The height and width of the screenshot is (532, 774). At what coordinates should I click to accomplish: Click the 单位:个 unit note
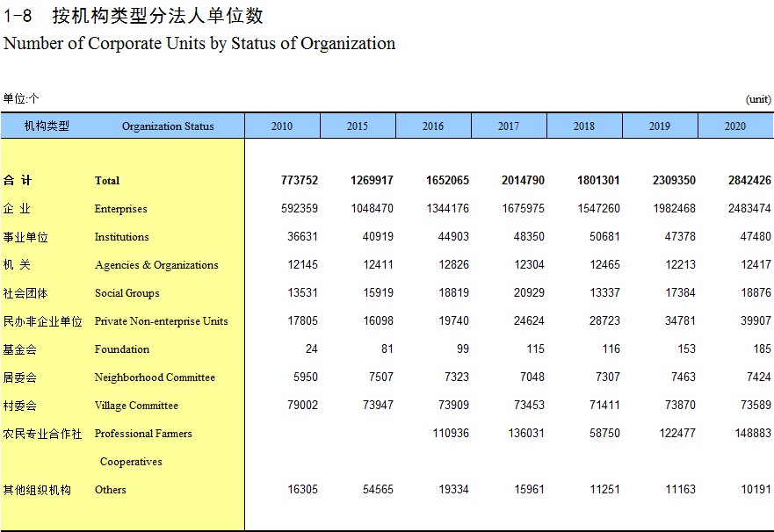tap(21, 98)
